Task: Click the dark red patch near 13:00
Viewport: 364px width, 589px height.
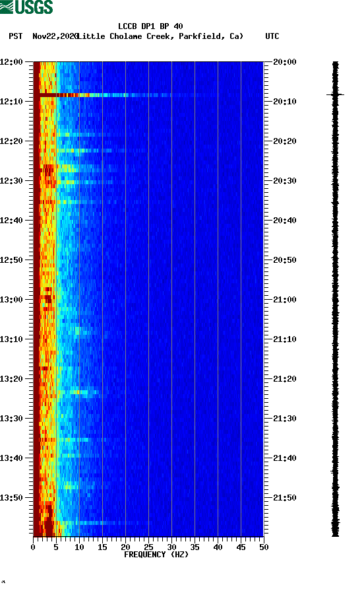Action: tap(47, 298)
